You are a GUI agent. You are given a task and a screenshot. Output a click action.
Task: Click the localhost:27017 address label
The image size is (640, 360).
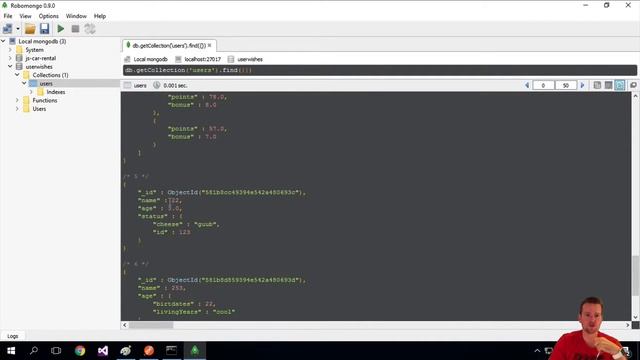click(x=202, y=59)
